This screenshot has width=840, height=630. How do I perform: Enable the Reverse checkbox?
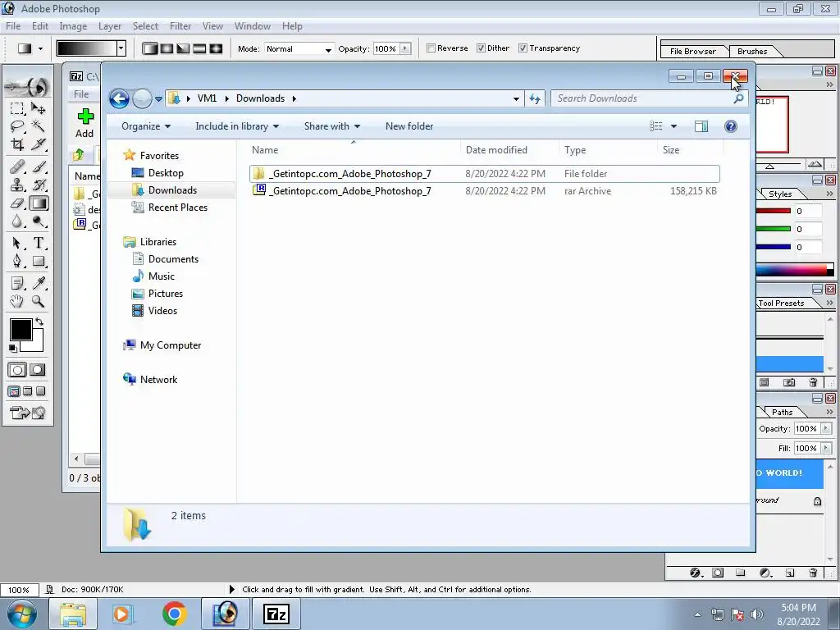pyautogui.click(x=431, y=48)
